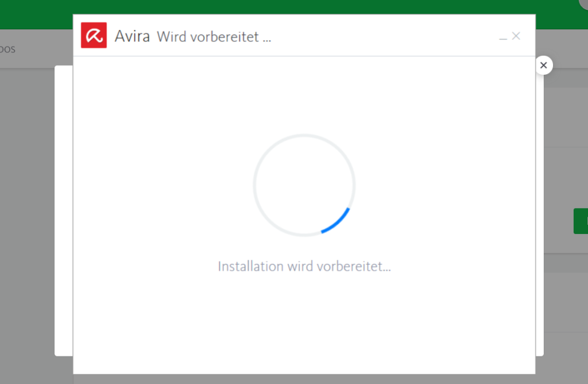Click the green button on background page edge
This screenshot has width=588, height=384.
[x=581, y=221]
